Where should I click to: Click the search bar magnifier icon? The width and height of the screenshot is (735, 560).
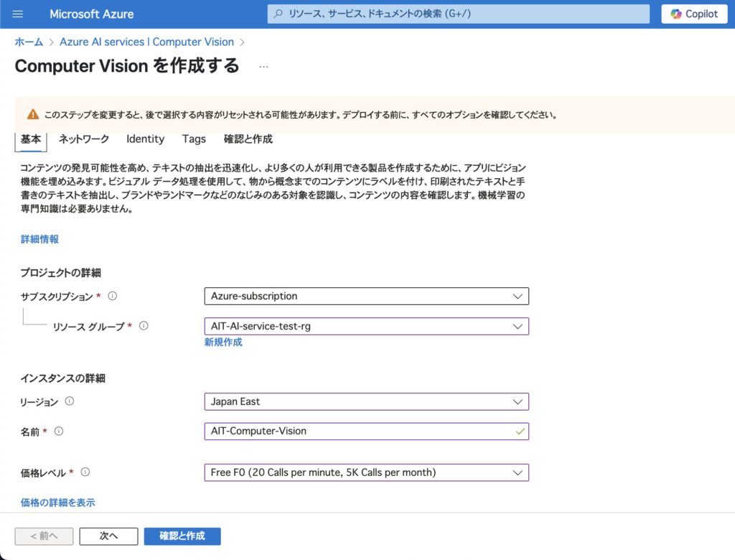pos(278,14)
